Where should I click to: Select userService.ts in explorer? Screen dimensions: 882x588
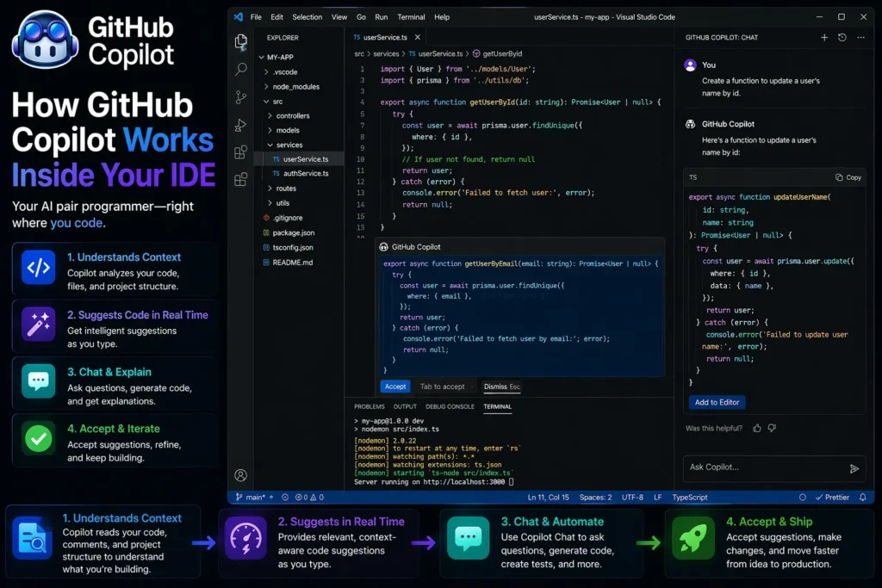coord(300,159)
